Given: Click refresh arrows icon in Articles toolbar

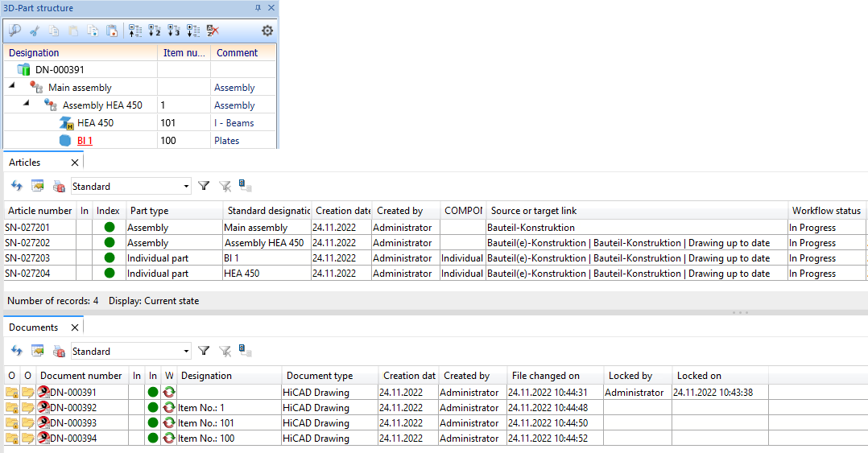Looking at the screenshot, I should [16, 186].
